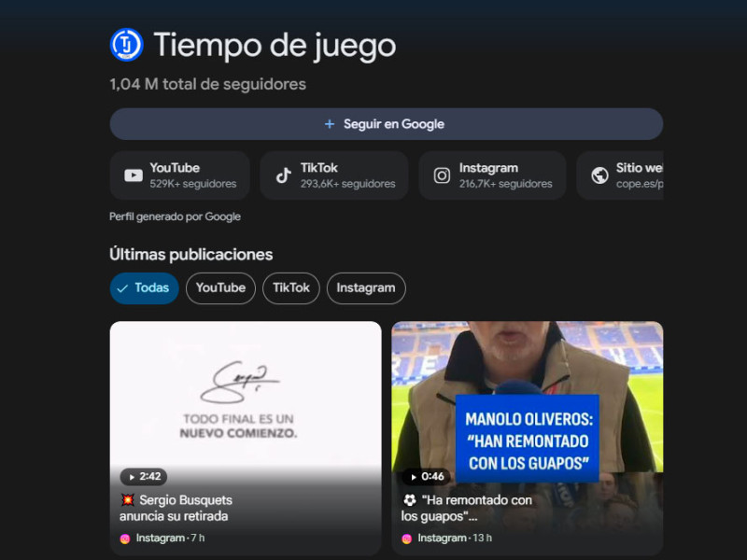Open the Sitio web cope.es card

620,175
